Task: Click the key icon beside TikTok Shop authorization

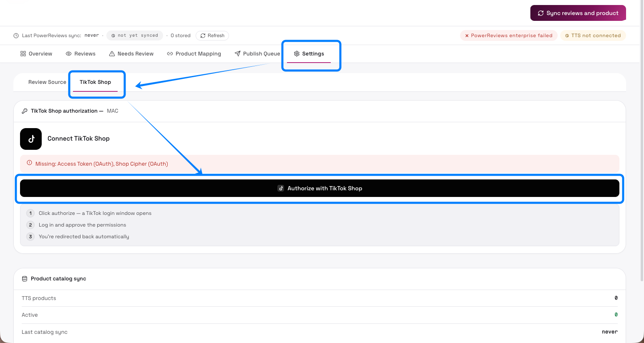Action: (x=25, y=111)
